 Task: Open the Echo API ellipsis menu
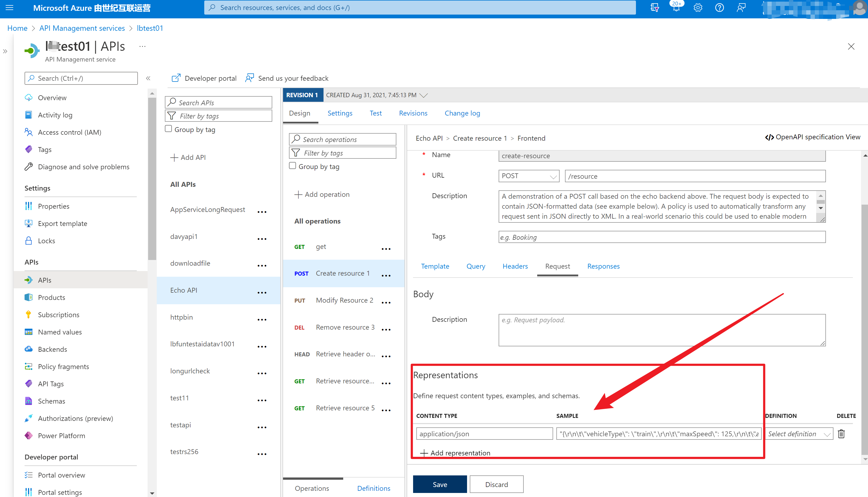pyautogui.click(x=262, y=293)
